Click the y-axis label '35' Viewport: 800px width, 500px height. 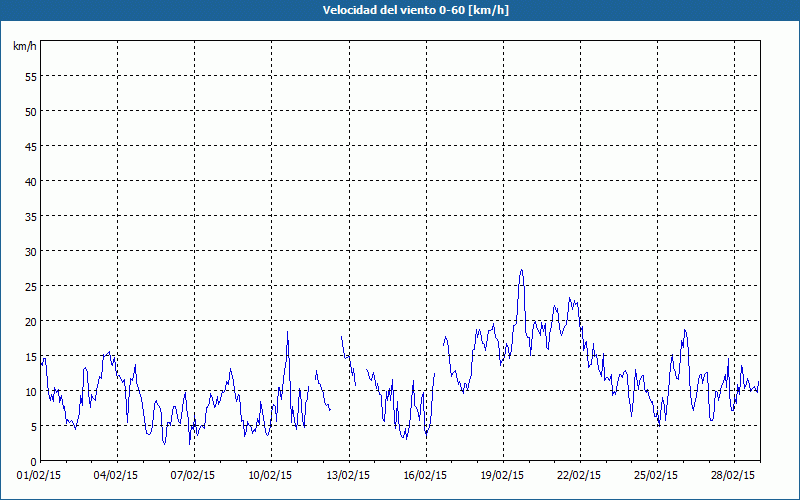(x=31, y=216)
